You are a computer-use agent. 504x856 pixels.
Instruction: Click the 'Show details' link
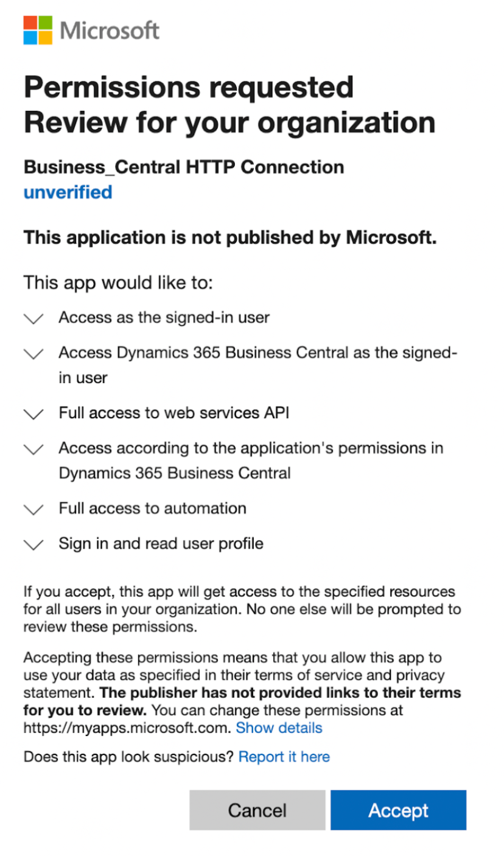[x=279, y=728]
